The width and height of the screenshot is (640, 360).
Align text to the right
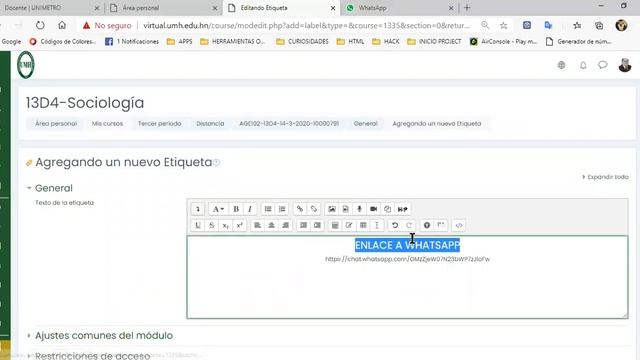click(x=285, y=225)
